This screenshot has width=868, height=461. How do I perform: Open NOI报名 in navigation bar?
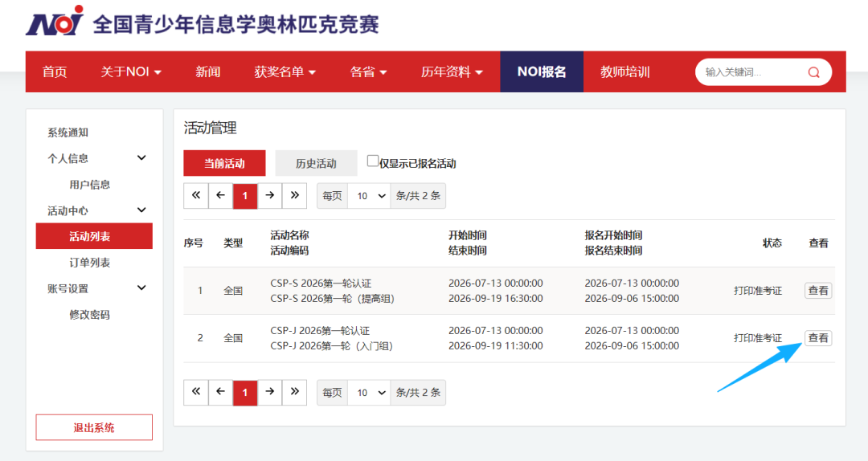542,72
